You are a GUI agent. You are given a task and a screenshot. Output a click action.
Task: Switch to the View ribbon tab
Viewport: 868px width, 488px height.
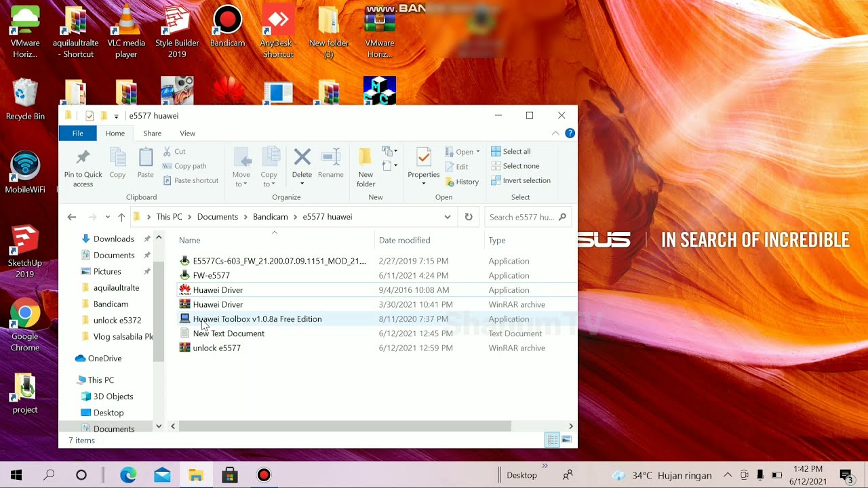coord(188,134)
